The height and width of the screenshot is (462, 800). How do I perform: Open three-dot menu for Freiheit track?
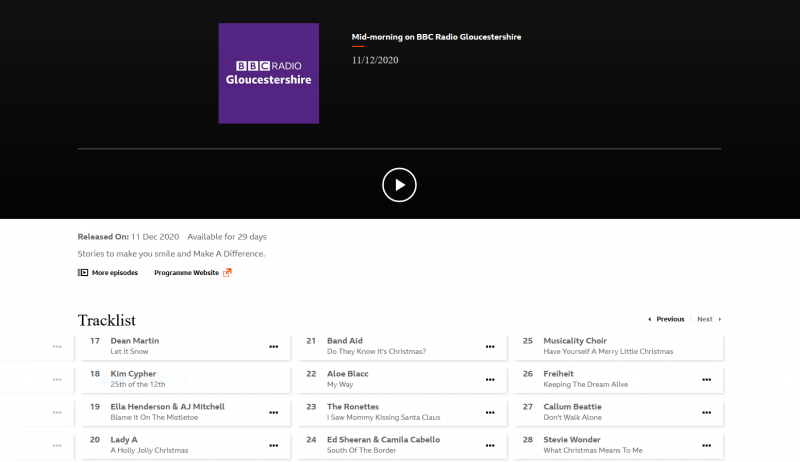coord(706,380)
